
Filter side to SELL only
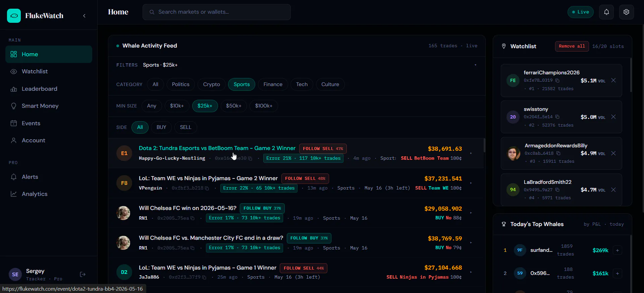pyautogui.click(x=185, y=127)
